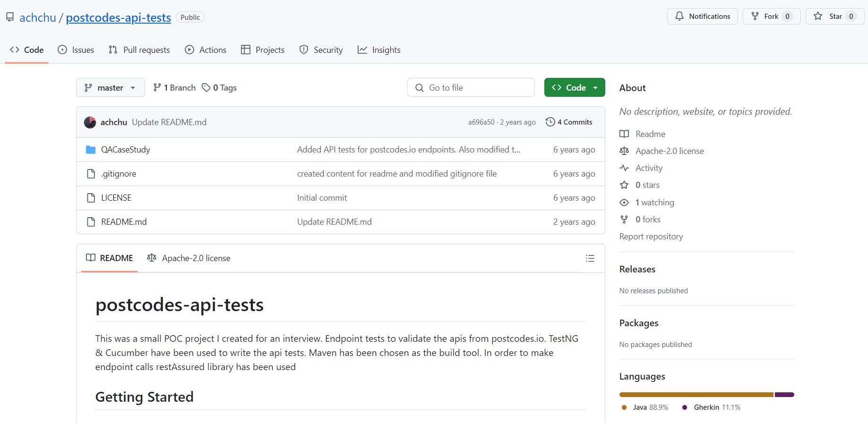Click the tag icon for 0 Tags

coord(206,88)
